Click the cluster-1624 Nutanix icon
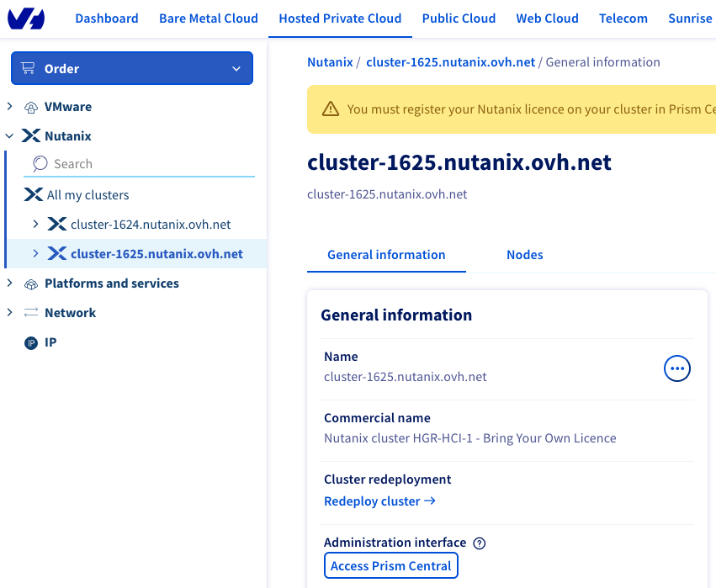The image size is (716, 588). [57, 224]
